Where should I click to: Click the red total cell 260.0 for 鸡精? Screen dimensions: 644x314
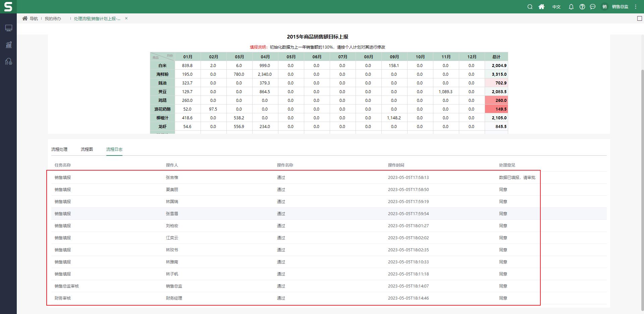496,101
